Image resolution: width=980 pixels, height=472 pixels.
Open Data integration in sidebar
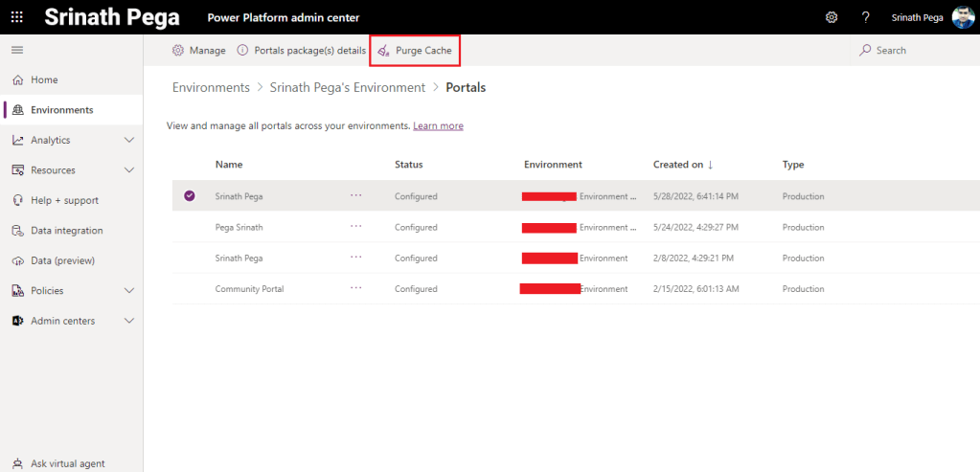point(66,231)
